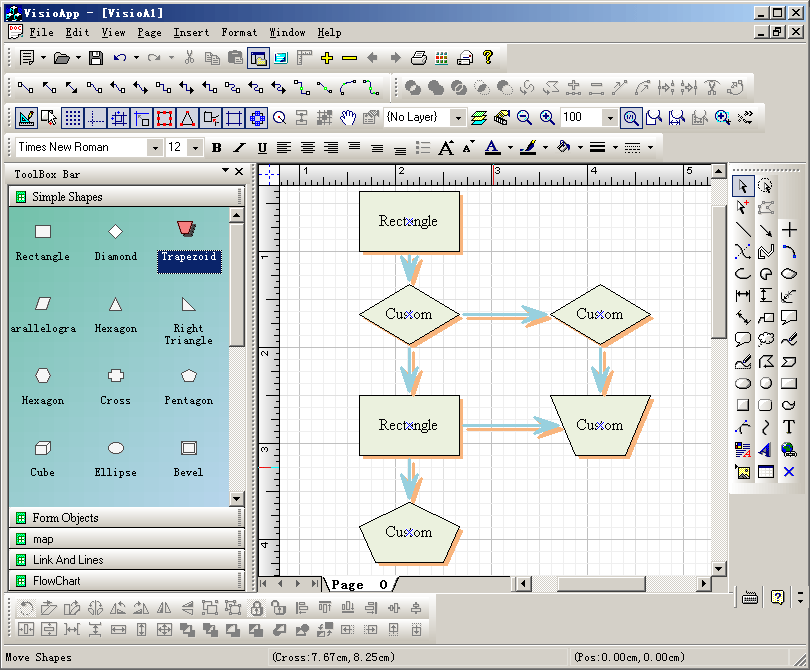The height and width of the screenshot is (670, 810).
Task: Select the Trapezoid shape in Simple Shapes
Action: (x=188, y=238)
